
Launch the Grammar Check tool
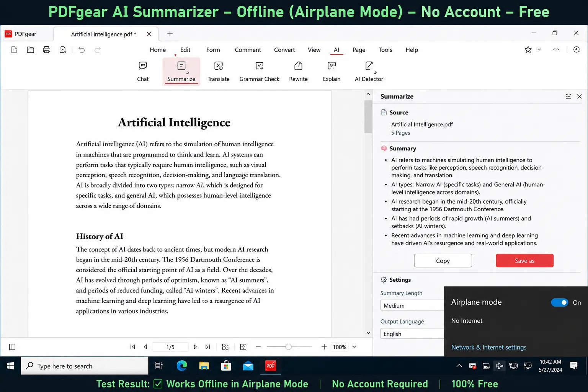pos(260,72)
